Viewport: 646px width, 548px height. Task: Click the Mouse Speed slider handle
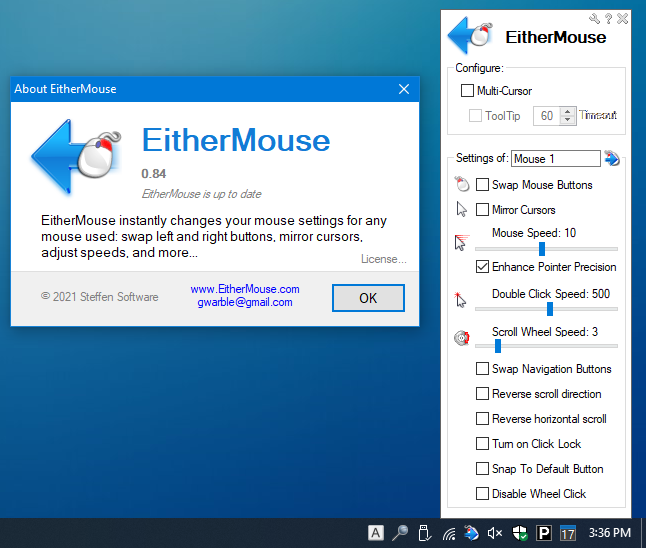541,248
